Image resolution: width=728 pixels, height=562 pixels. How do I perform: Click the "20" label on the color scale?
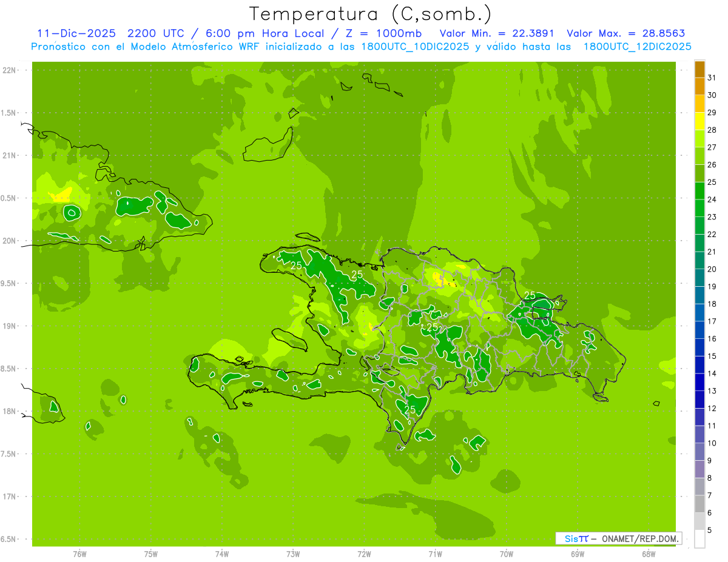(712, 269)
